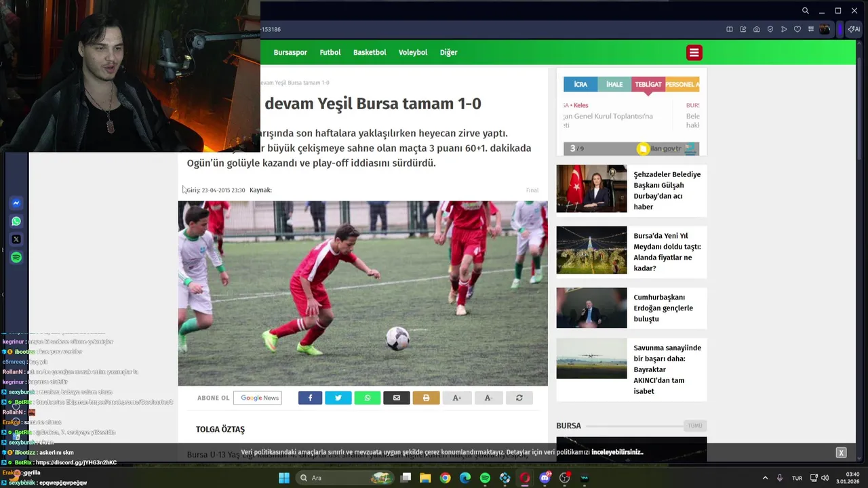Open the Opera easy setup menu icon
This screenshot has height=488, width=868.
point(811,29)
